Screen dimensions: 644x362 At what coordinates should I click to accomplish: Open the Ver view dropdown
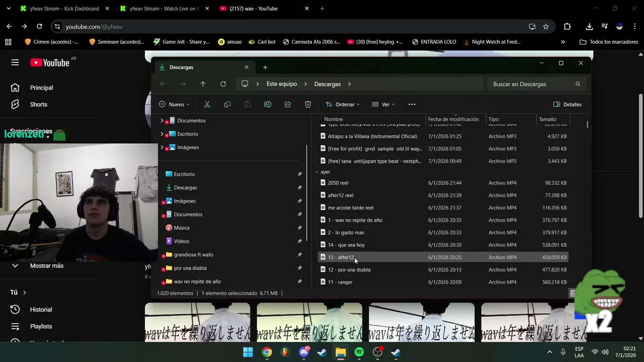[x=383, y=104]
